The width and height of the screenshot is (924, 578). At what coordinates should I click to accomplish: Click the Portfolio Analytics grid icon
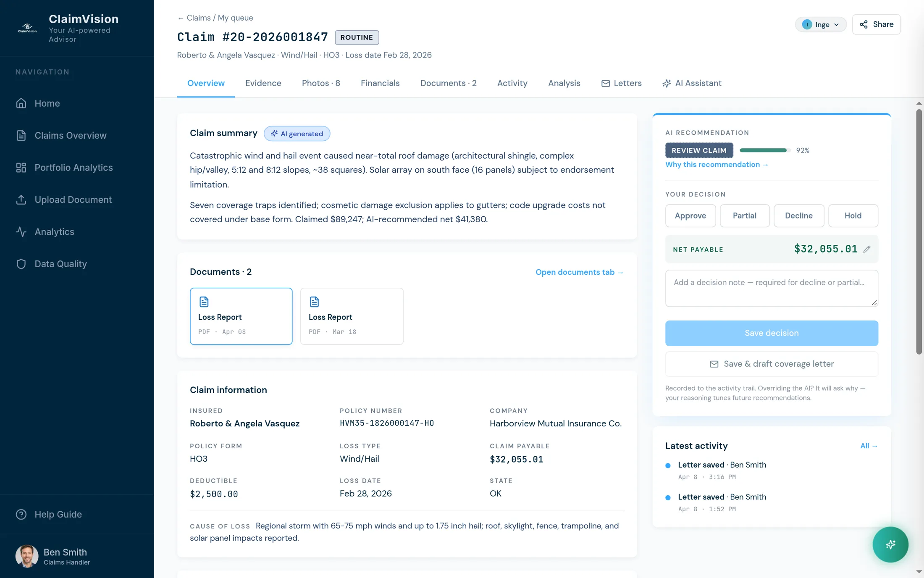tap(21, 168)
